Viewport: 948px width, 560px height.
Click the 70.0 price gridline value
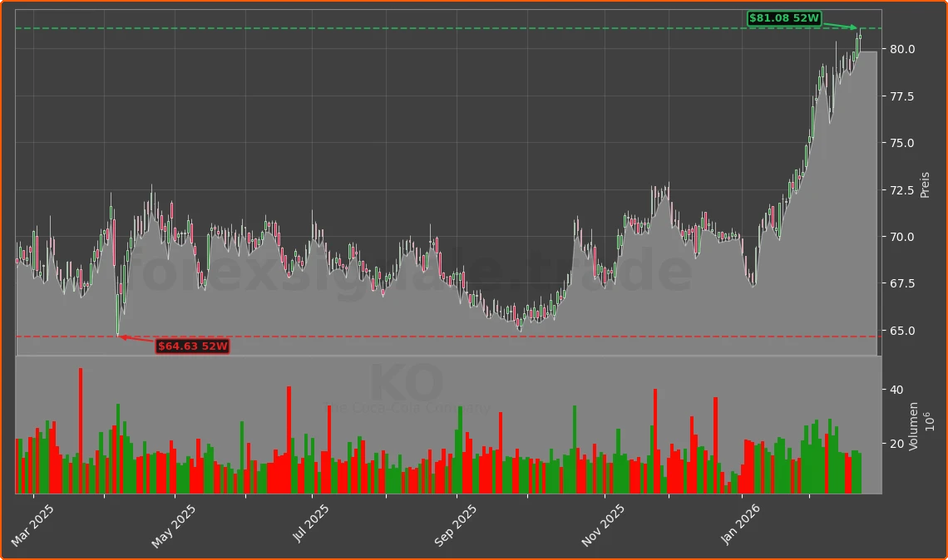point(901,238)
